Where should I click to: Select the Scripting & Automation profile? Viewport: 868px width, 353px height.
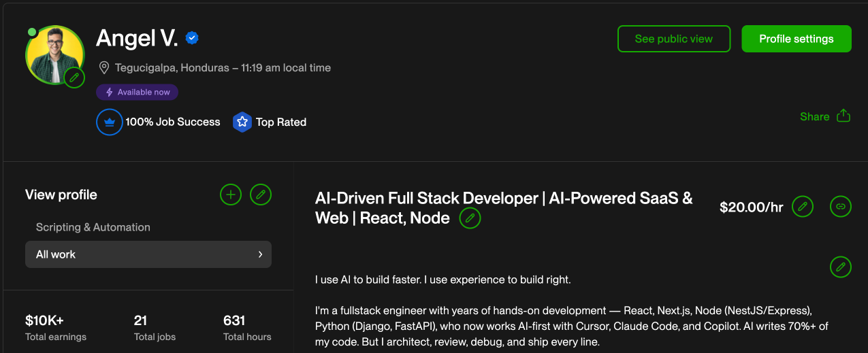[x=93, y=227]
